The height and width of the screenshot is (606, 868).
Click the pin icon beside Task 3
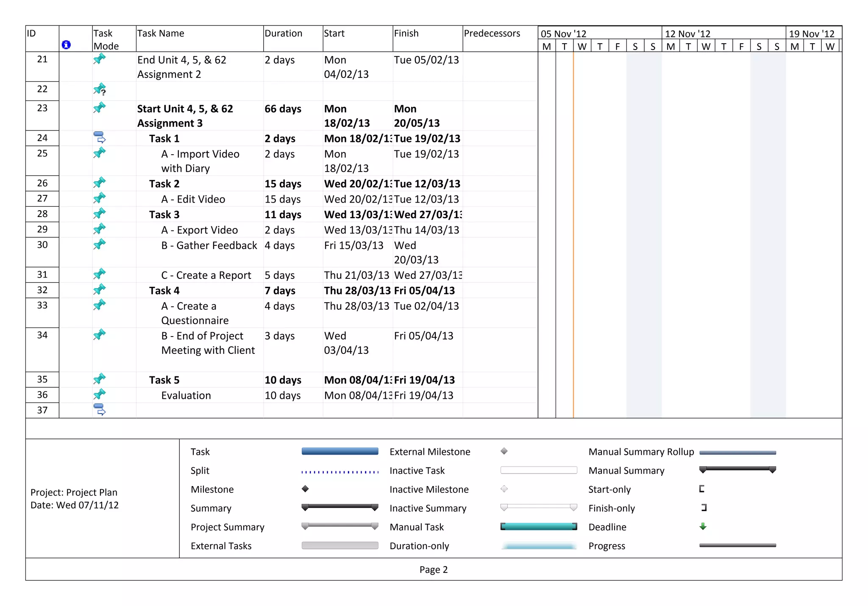point(99,213)
